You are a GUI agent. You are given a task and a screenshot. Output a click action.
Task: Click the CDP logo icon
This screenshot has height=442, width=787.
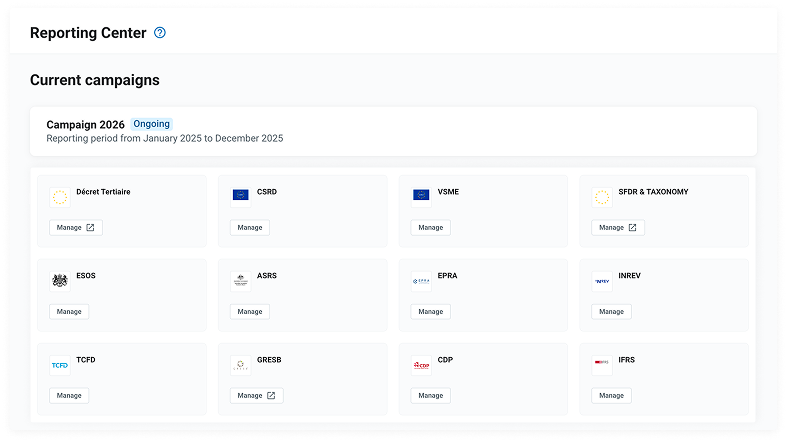click(421, 365)
